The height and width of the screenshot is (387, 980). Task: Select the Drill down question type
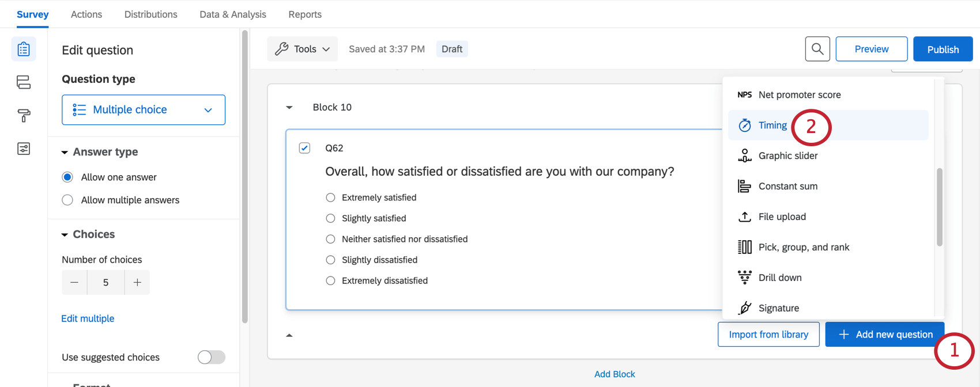click(779, 277)
